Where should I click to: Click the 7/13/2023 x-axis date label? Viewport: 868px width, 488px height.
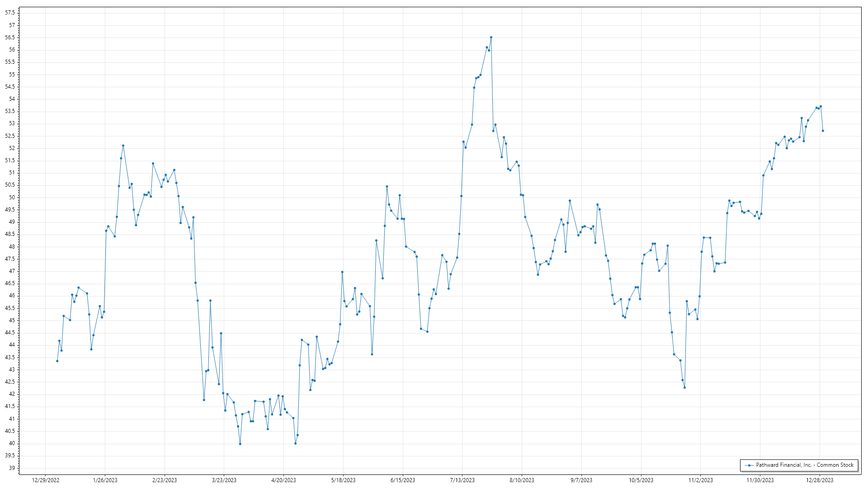coord(462,480)
